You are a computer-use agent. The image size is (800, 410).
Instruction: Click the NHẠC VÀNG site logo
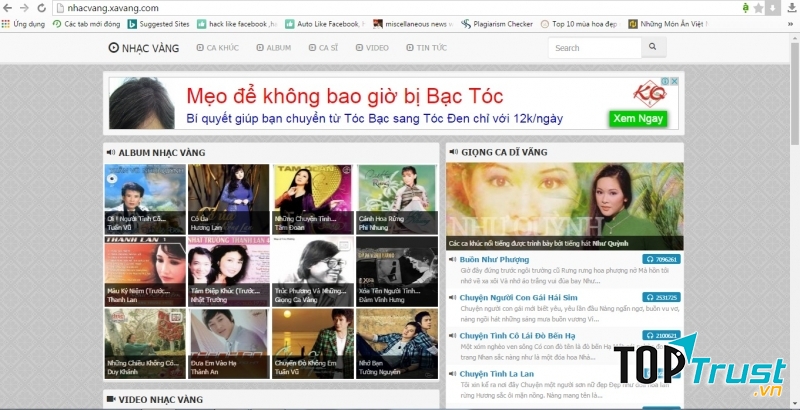144,48
